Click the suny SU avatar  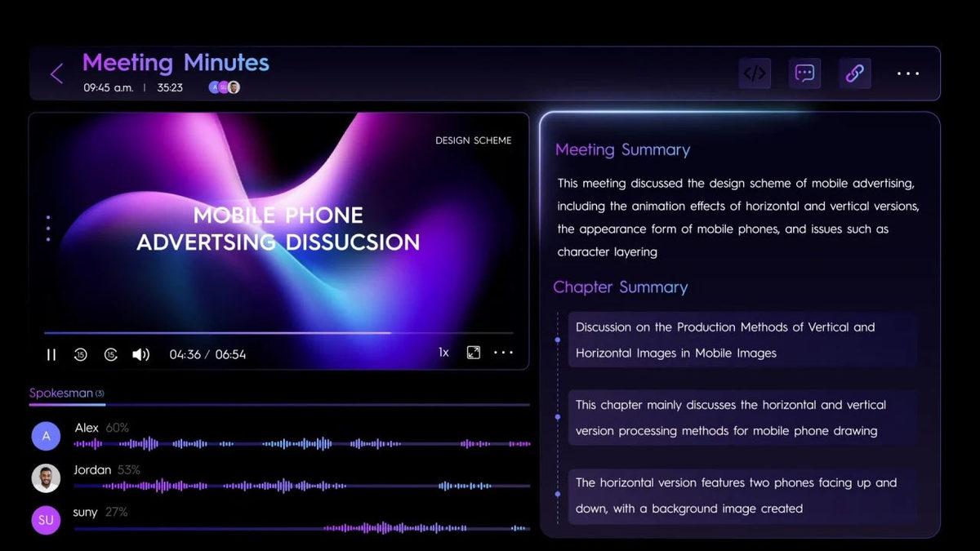pyautogui.click(x=46, y=520)
